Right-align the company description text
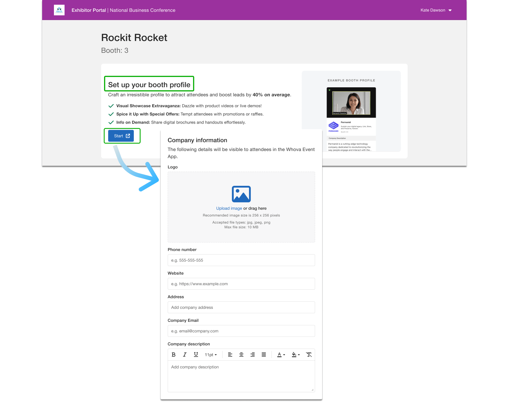The height and width of the screenshot is (420, 509). pyautogui.click(x=253, y=355)
